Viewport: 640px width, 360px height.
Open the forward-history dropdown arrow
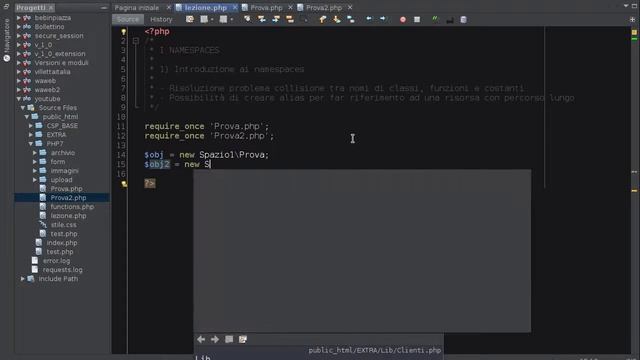232,20
